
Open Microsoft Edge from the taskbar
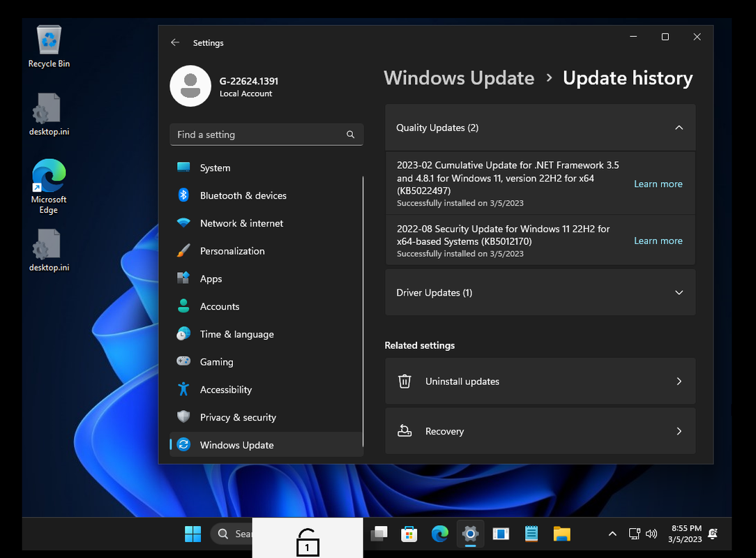(x=439, y=534)
